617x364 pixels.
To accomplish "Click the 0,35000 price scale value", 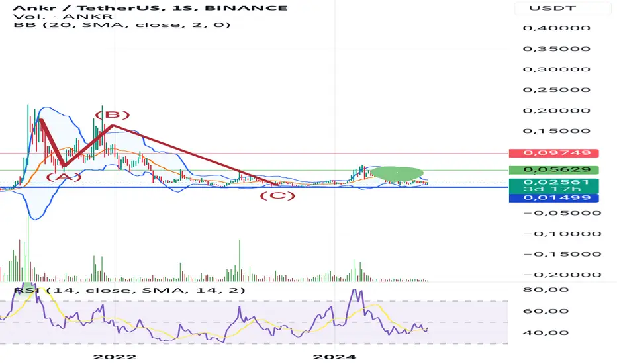I will pyautogui.click(x=556, y=49).
